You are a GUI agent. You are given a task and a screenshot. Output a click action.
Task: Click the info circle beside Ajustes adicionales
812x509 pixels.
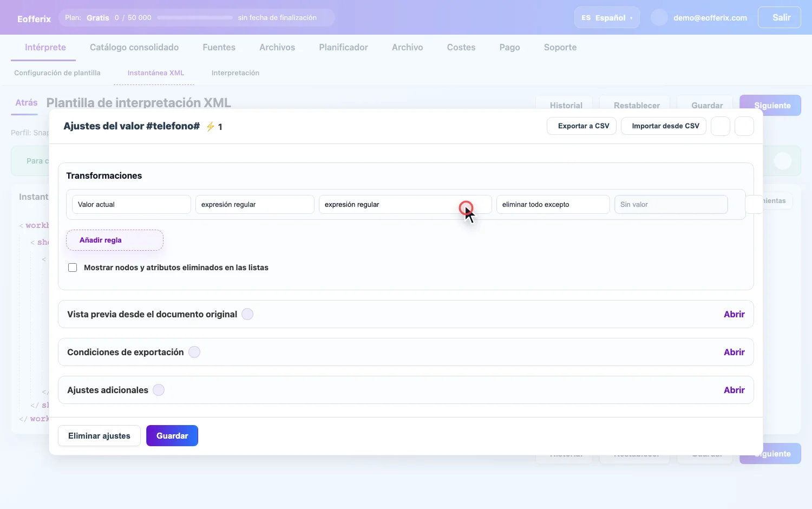[159, 390]
